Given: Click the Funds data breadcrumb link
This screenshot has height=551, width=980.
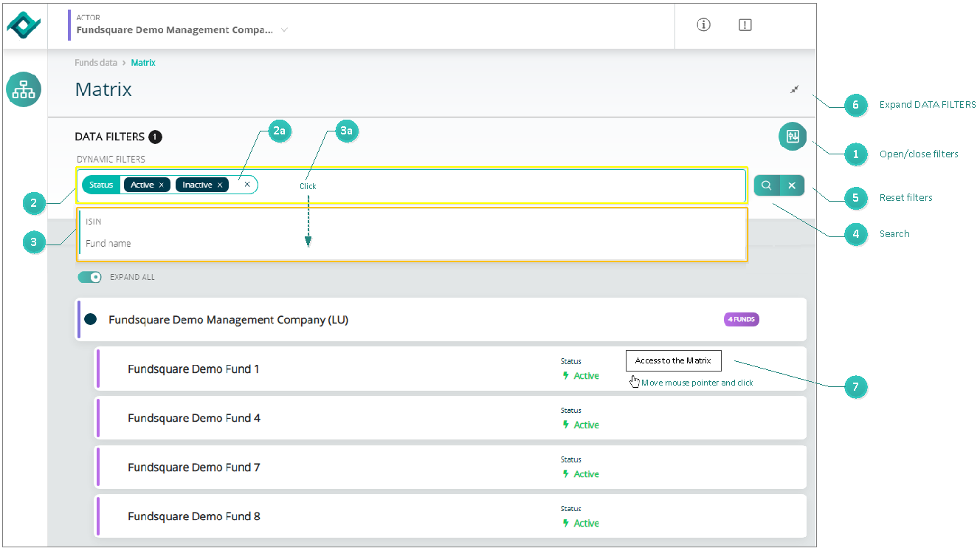Looking at the screenshot, I should [96, 63].
